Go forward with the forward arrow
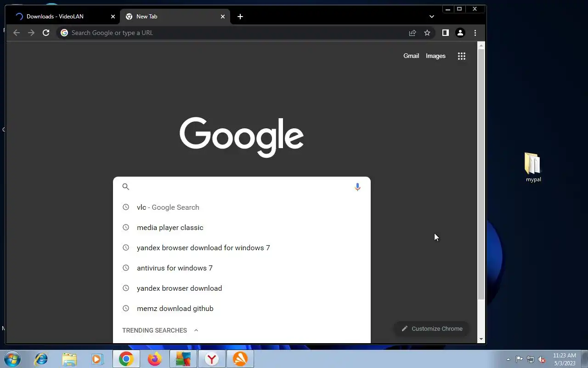Image resolution: width=588 pixels, height=368 pixels. [x=31, y=33]
